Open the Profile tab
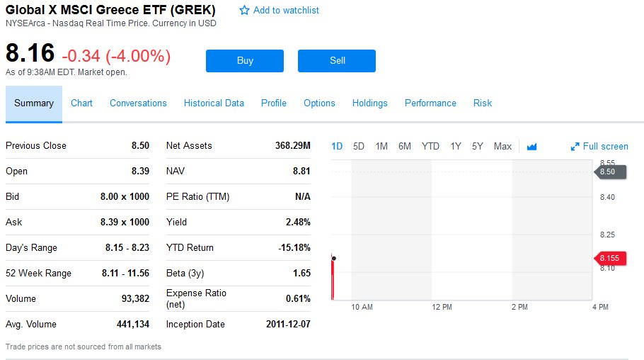Screen dimensions: 644x360 [x=274, y=103]
